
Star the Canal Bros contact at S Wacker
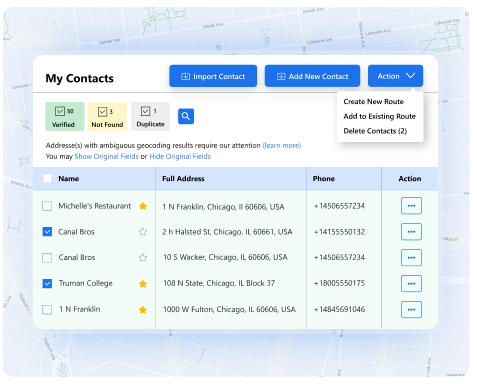(143, 257)
